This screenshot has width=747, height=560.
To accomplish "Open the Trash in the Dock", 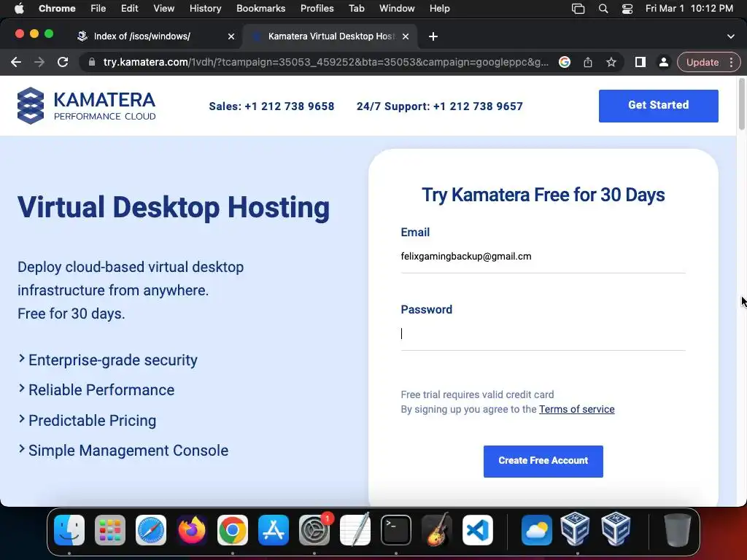I will [x=677, y=530].
